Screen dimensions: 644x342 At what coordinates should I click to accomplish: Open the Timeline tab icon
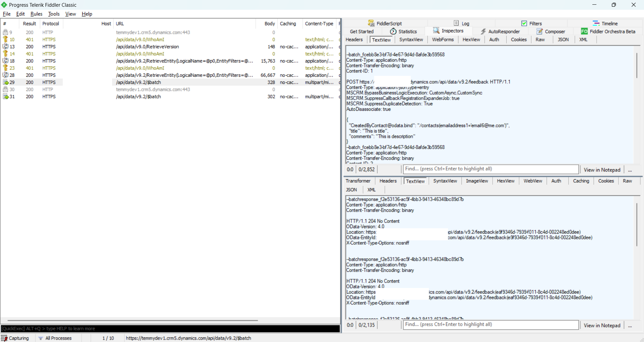click(596, 23)
